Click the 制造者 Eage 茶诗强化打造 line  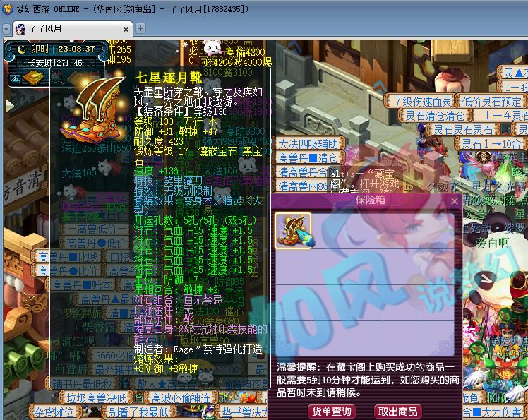(198, 349)
